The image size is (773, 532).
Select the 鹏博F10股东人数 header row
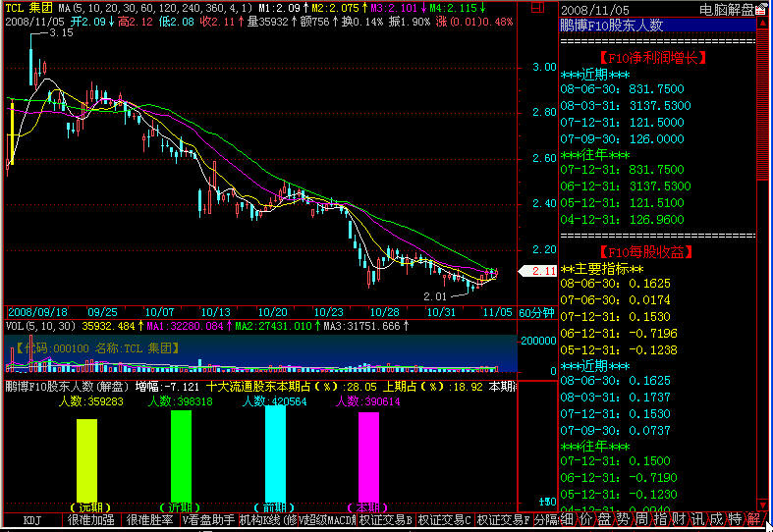click(657, 26)
